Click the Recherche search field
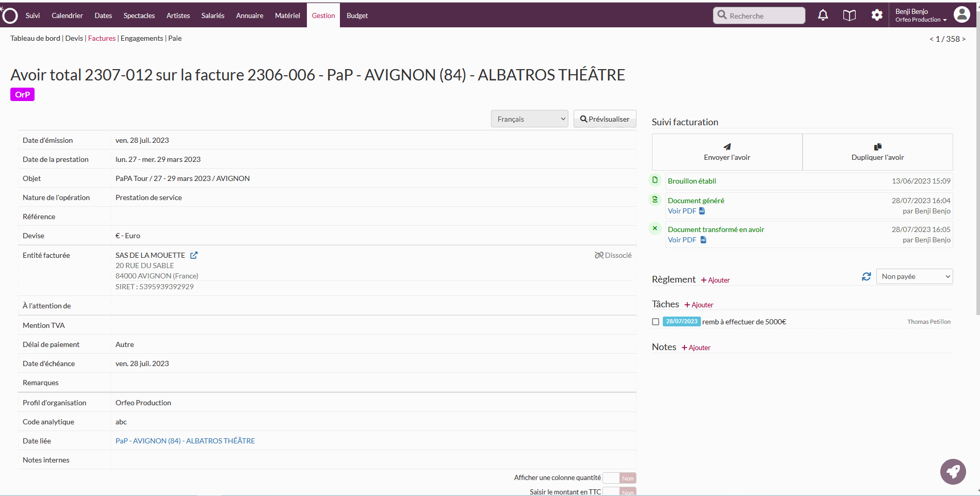 [x=759, y=15]
